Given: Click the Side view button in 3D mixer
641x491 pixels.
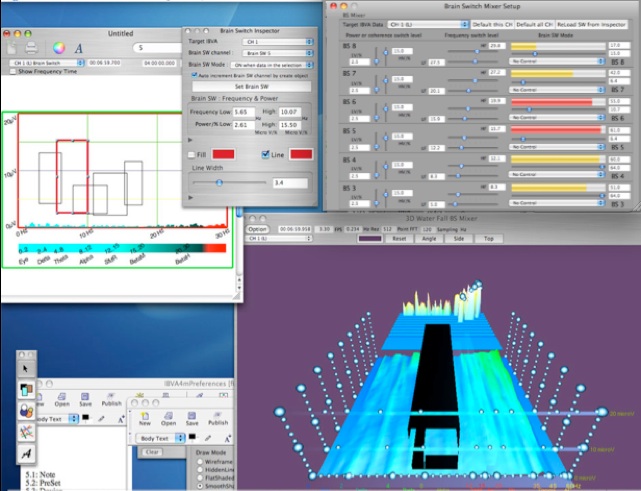Looking at the screenshot, I should pyautogui.click(x=459, y=239).
